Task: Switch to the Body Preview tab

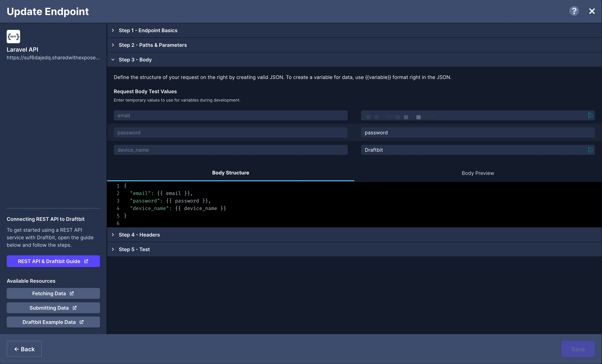Action: (x=478, y=173)
